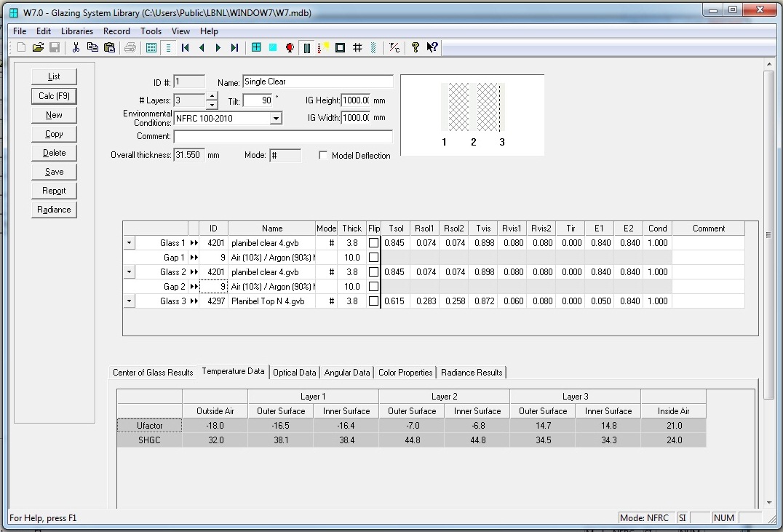Click the Tilt input field
The width and height of the screenshot is (783, 532).
258,100
